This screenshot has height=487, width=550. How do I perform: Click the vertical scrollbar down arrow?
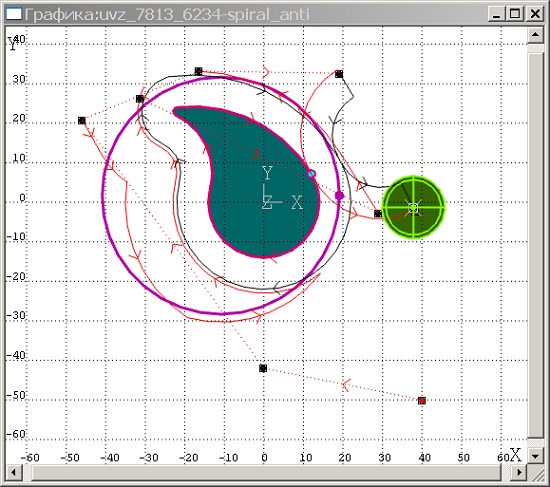coord(535,456)
